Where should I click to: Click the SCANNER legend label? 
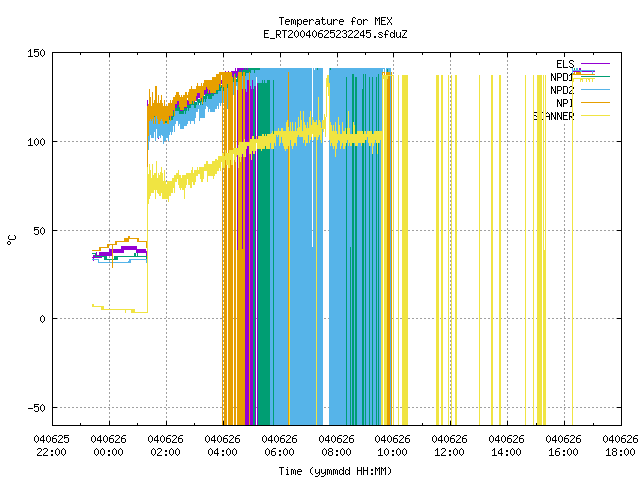click(553, 116)
